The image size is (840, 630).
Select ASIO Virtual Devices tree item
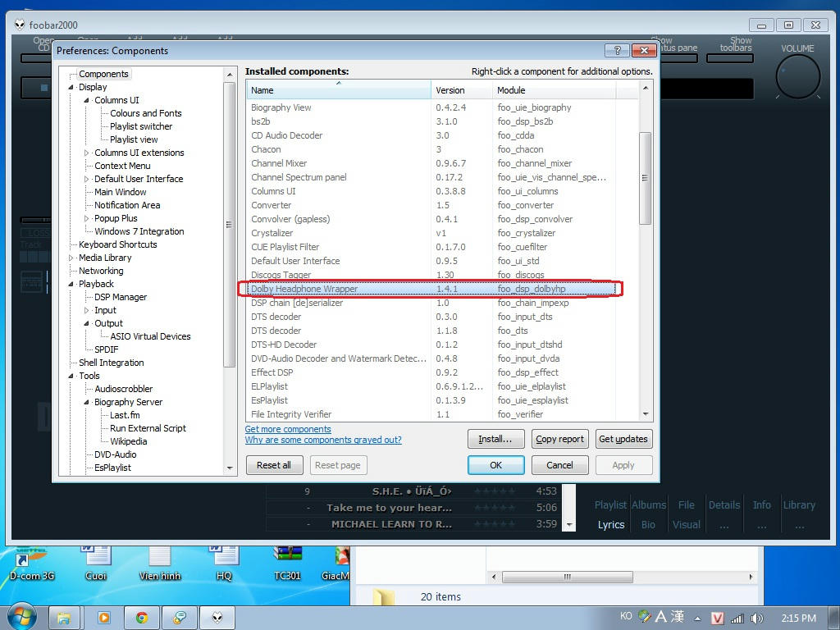150,336
